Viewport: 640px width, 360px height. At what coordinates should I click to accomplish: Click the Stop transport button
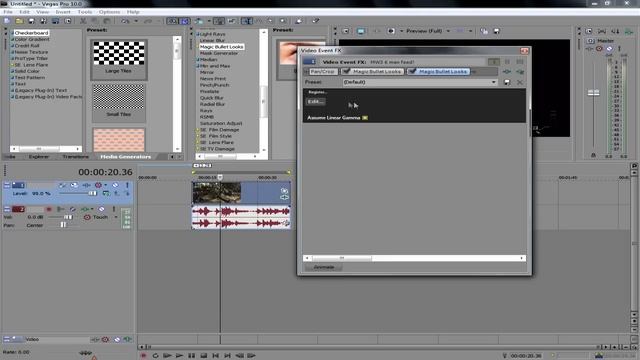coord(203,356)
